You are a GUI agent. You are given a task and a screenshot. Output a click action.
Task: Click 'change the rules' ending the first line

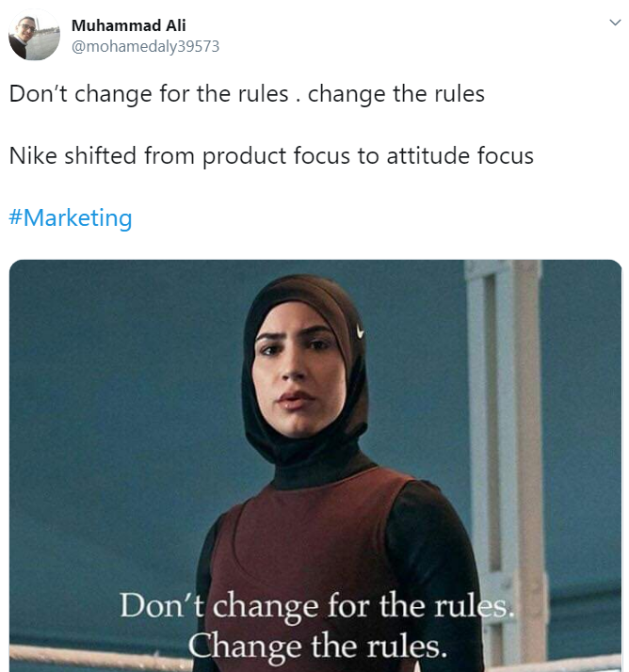pos(396,94)
